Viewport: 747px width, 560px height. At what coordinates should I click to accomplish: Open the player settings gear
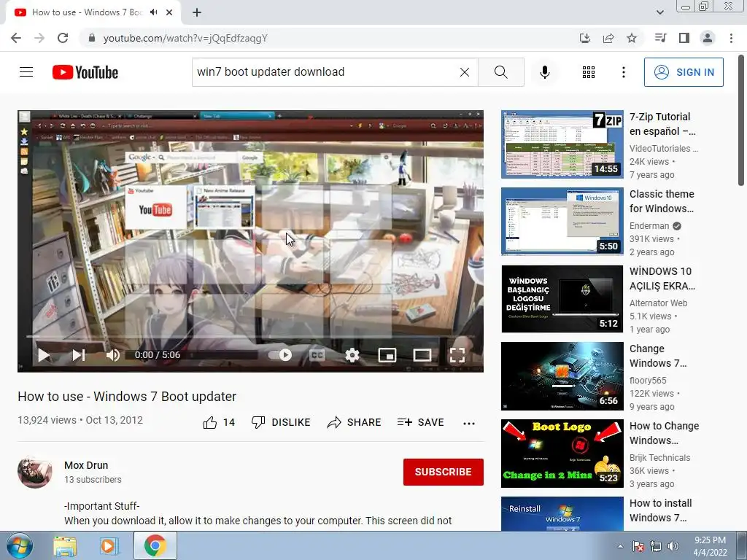coord(352,355)
